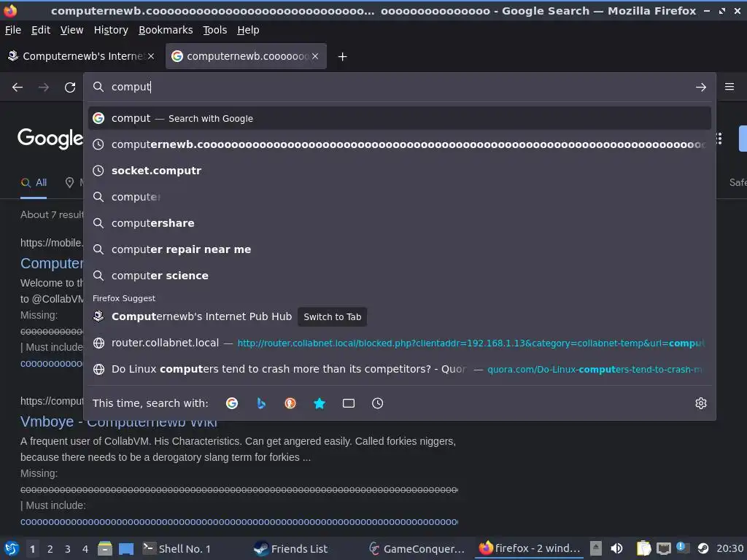This screenshot has height=560, width=747.
Task: Click the Go arrow in address bar
Action: tap(700, 87)
